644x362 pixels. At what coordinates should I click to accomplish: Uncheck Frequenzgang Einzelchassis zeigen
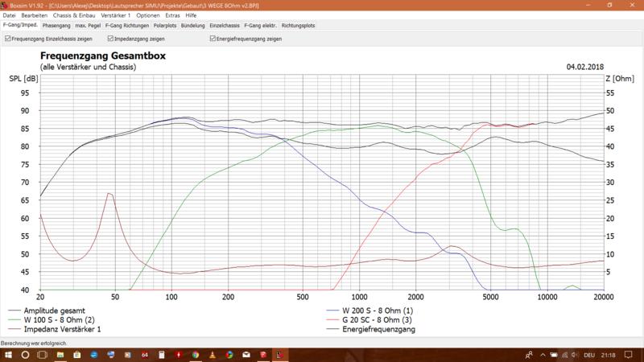click(7, 38)
